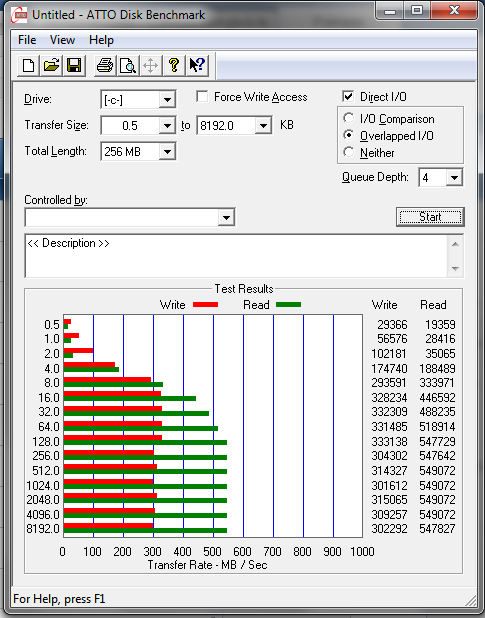Click the red write bar for 128.0
This screenshot has height=618, width=485.
pos(113,437)
